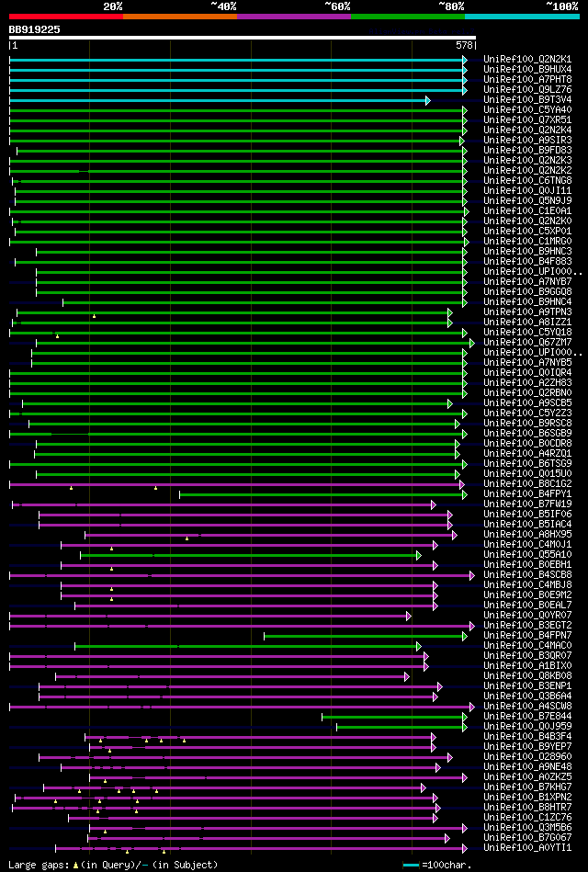
Task: Click the arrowhead ending the B9T3V4 alignment
Action: 428,100
